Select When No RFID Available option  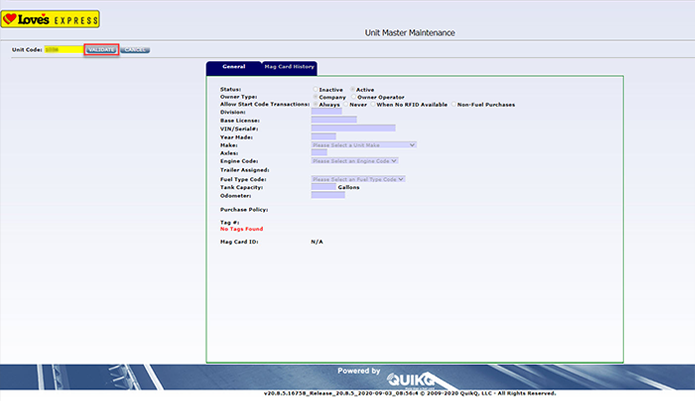373,104
